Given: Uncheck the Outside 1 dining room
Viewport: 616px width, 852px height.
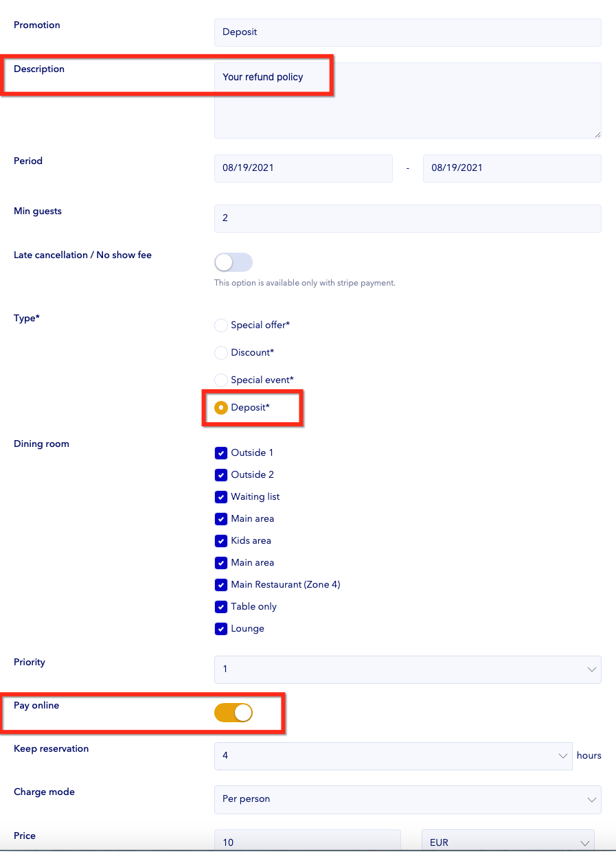Looking at the screenshot, I should [221, 453].
